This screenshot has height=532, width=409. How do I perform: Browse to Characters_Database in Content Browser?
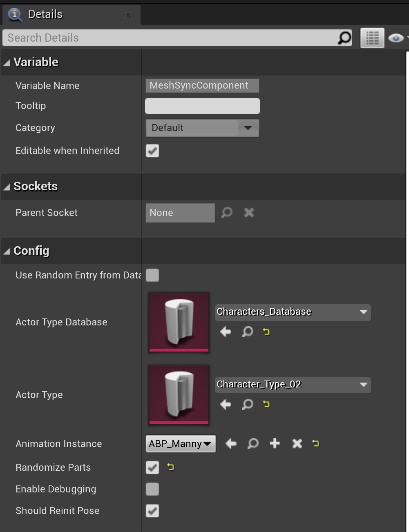pos(248,332)
